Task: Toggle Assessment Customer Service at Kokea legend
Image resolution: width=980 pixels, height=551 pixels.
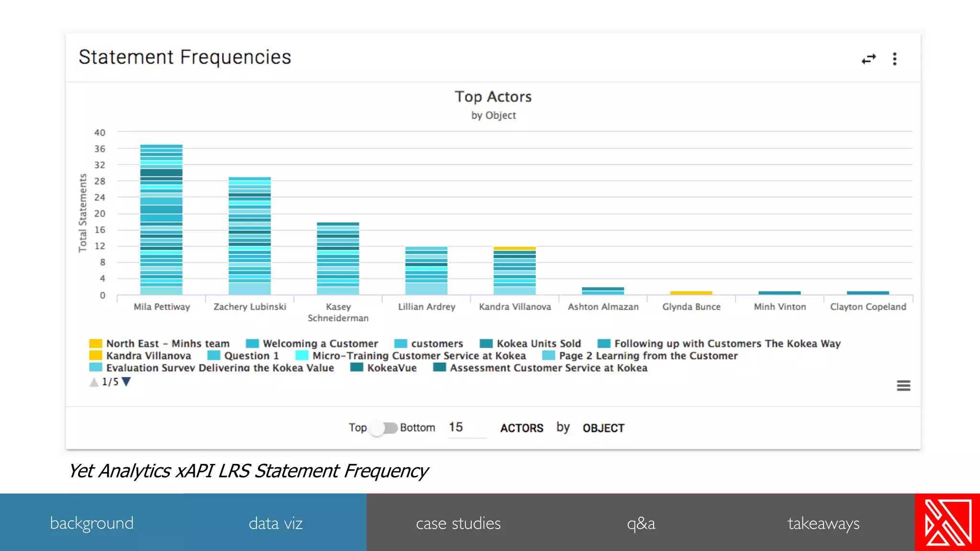Action: click(540, 368)
